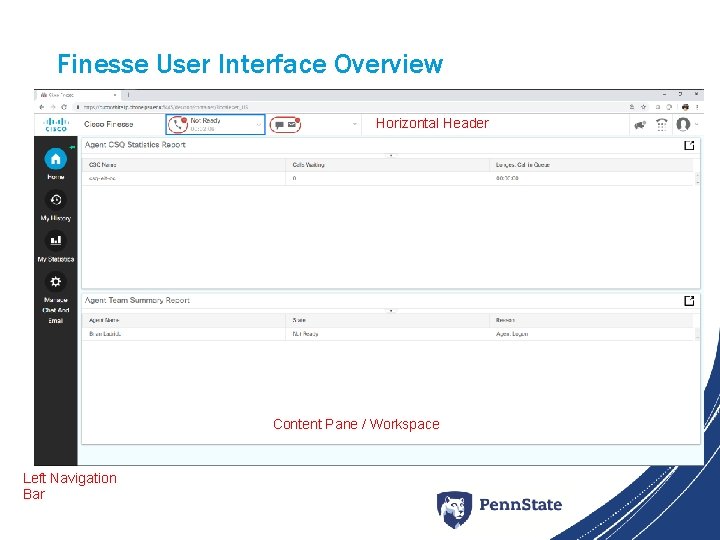The height and width of the screenshot is (540, 720).
Task: Pop out the Agent Team Summary Report
Action: click(x=689, y=301)
